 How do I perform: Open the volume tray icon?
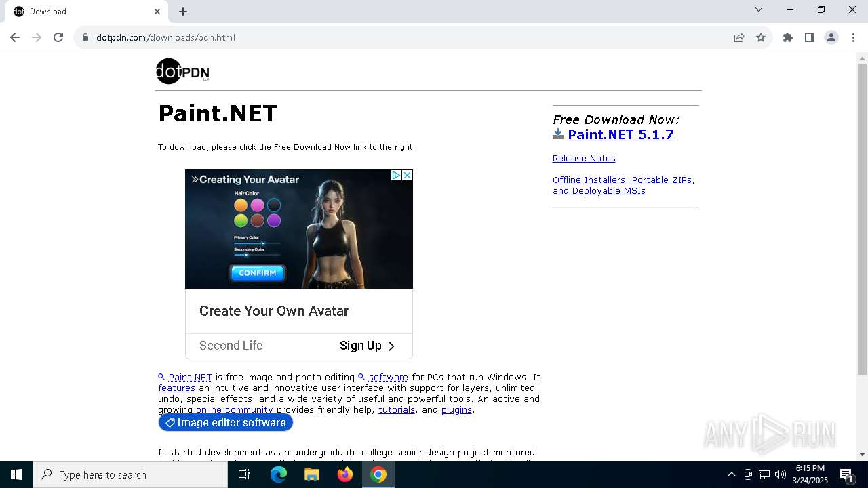781,474
